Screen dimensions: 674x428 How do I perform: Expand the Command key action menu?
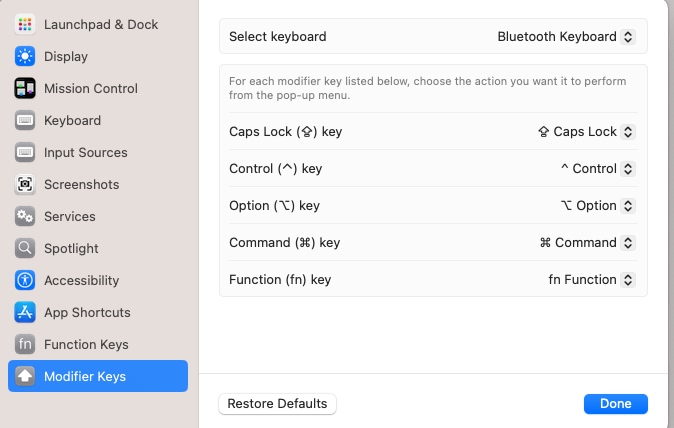pyautogui.click(x=587, y=243)
